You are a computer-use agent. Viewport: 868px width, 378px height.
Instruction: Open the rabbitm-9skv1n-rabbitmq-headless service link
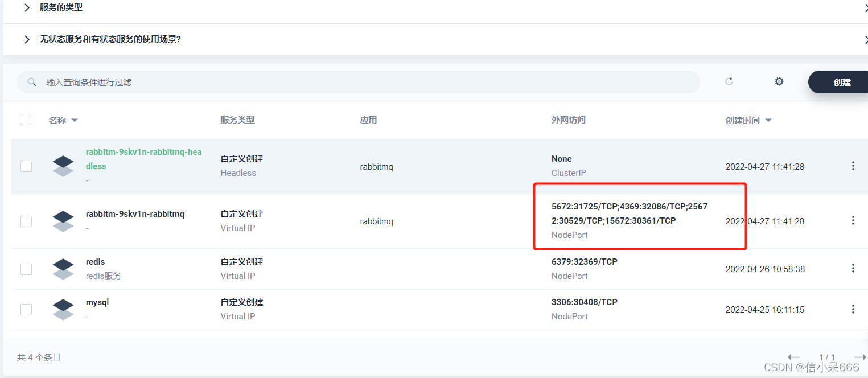click(143, 159)
